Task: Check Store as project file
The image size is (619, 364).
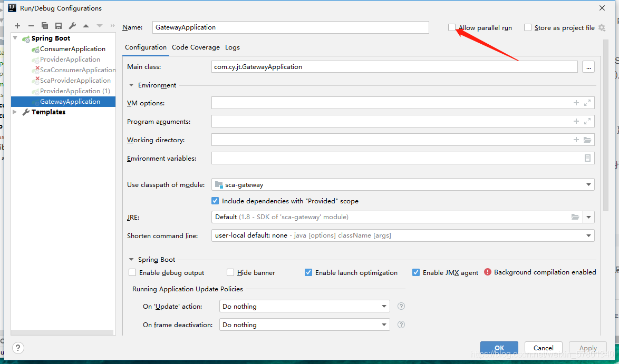Action: coord(527,27)
